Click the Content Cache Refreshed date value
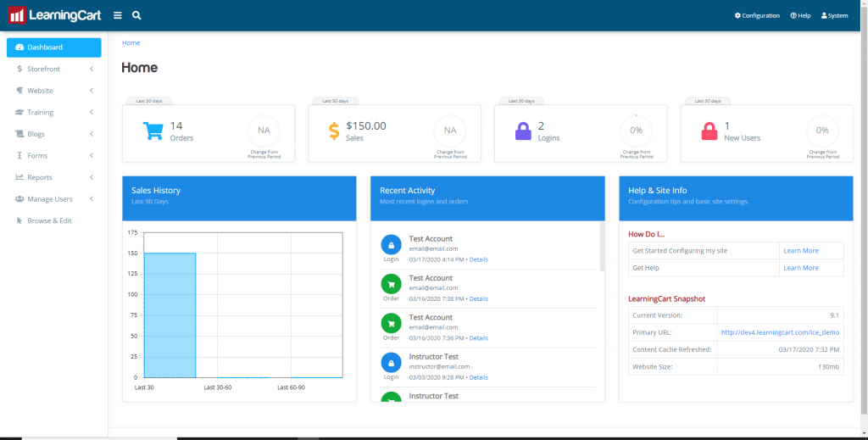The image size is (868, 440). coord(809,350)
